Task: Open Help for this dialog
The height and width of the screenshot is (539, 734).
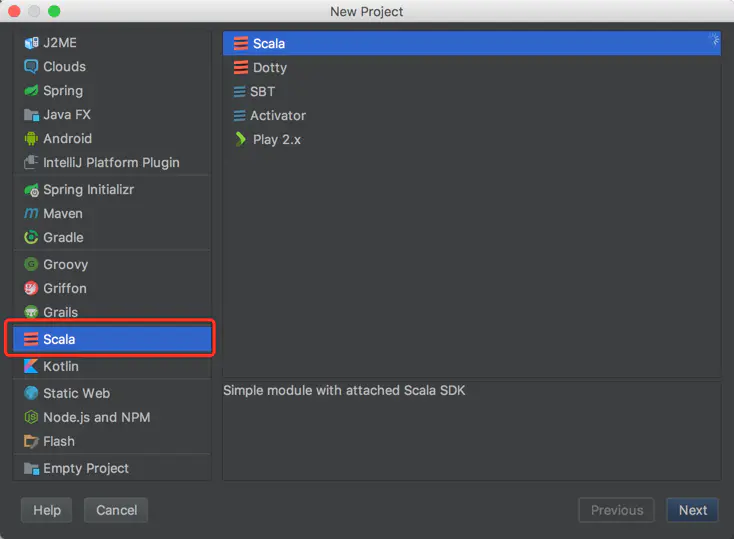Action: pyautogui.click(x=46, y=510)
